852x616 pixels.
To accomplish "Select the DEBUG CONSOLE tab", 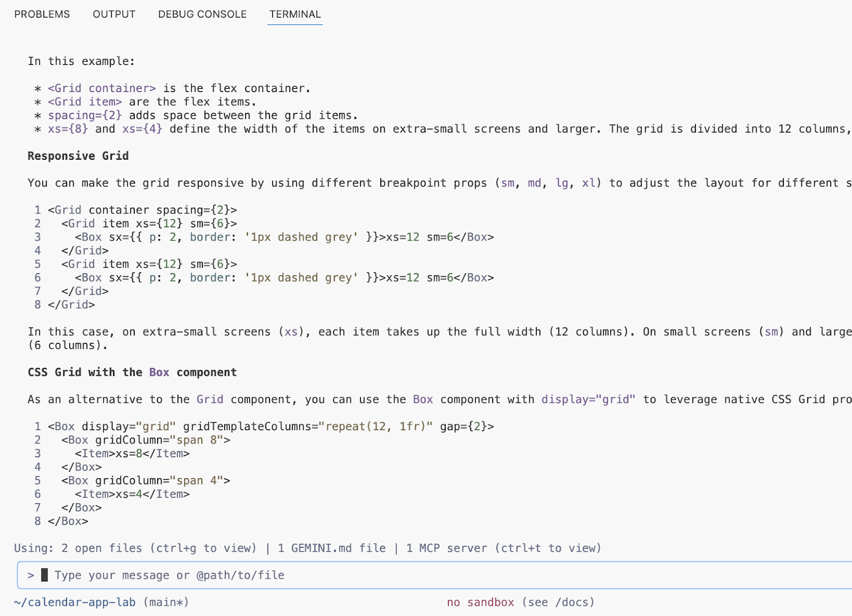I will (x=202, y=14).
